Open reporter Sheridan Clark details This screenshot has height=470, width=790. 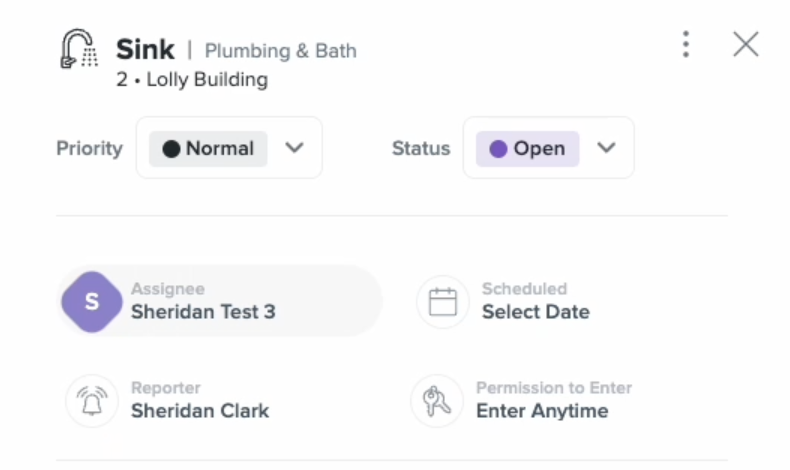[x=200, y=411]
